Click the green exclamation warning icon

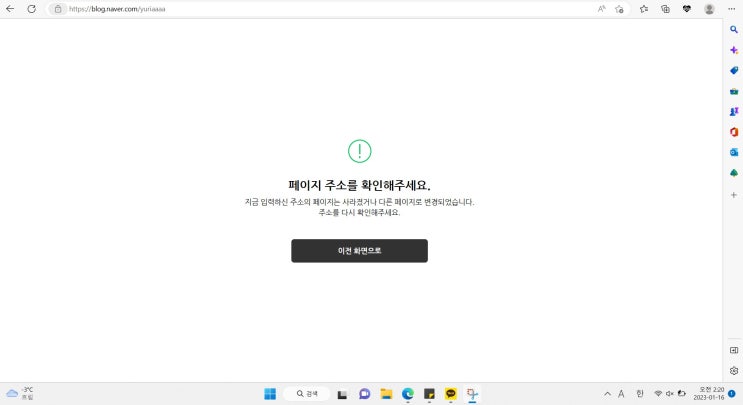point(359,151)
